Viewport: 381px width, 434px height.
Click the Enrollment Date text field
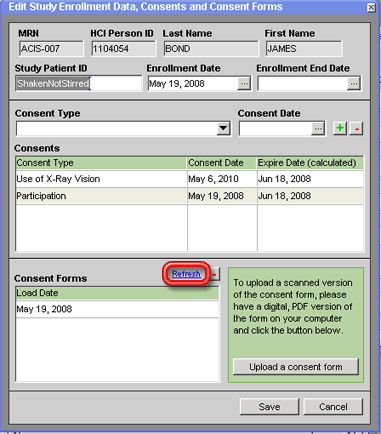(193, 84)
